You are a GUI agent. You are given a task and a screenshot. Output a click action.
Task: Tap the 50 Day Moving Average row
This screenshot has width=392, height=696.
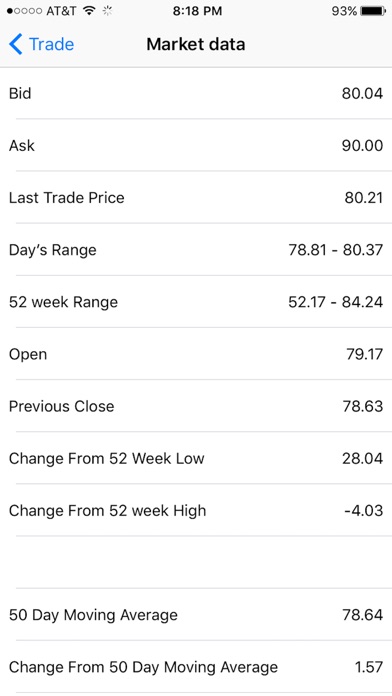click(x=196, y=615)
